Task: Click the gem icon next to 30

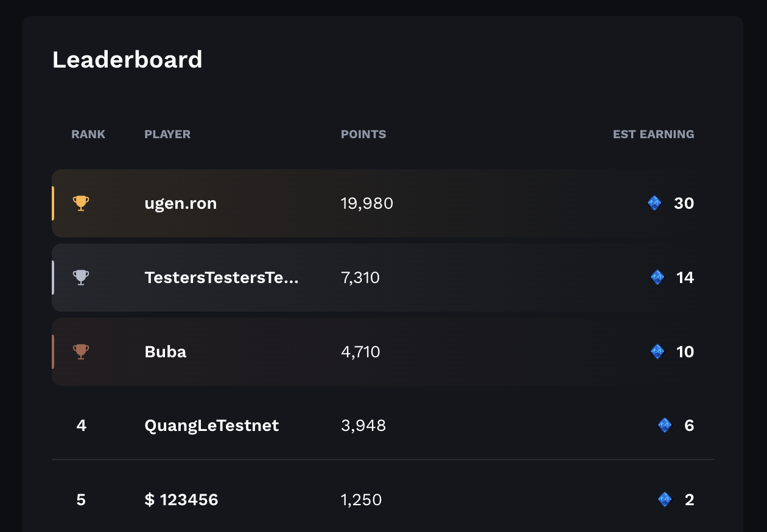Action: (x=654, y=203)
